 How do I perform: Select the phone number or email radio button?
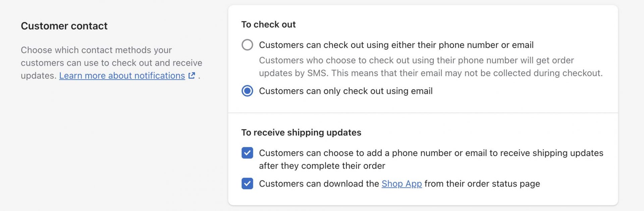(247, 45)
